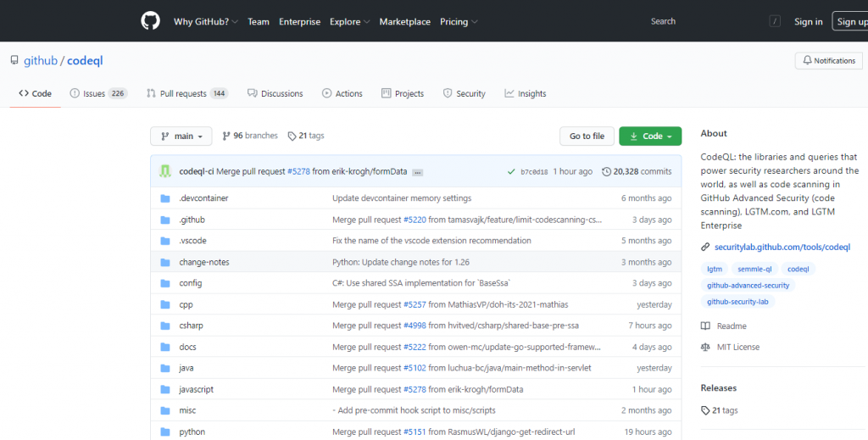
Task: Open the github organization link
Action: click(x=41, y=60)
